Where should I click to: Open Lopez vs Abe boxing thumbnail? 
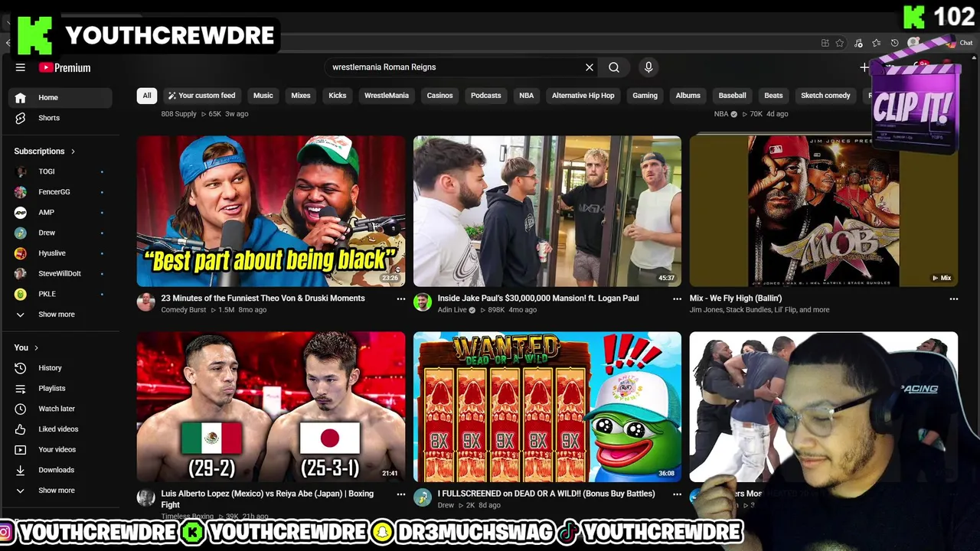pyautogui.click(x=271, y=406)
